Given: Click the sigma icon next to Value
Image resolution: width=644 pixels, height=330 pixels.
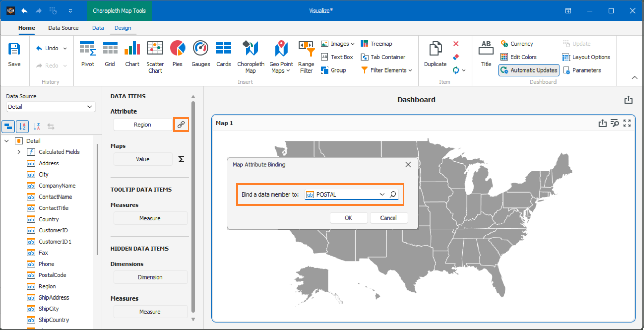Looking at the screenshot, I should coord(181,159).
